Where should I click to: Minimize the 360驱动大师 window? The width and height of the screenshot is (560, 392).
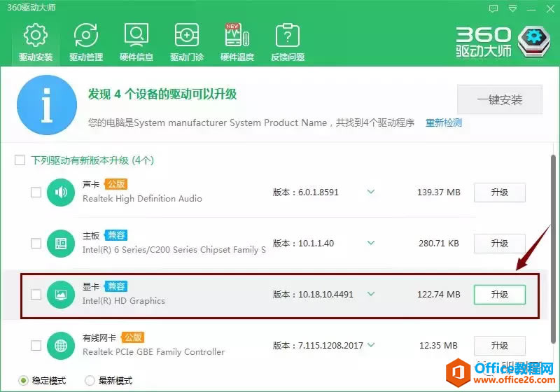[531, 8]
